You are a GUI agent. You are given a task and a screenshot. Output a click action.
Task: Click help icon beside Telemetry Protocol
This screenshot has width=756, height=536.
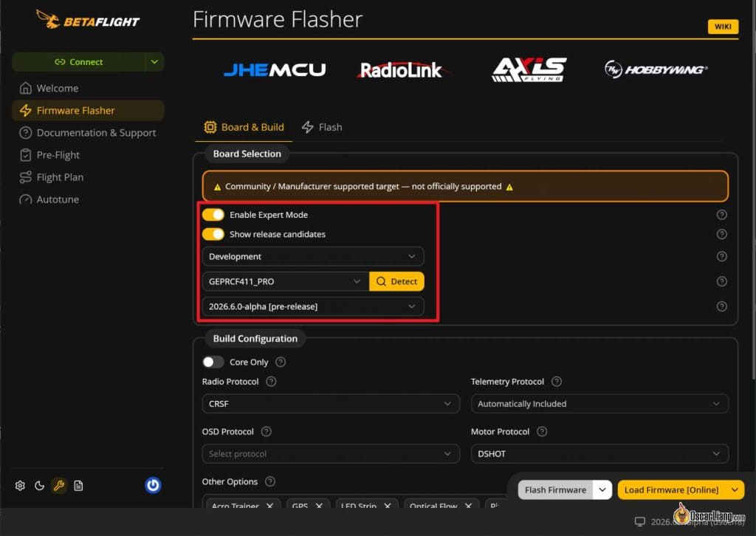pos(557,382)
